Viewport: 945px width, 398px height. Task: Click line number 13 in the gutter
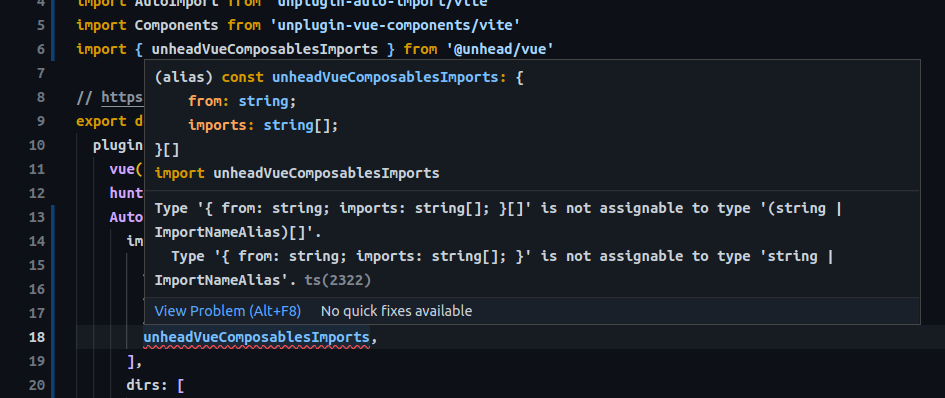[37, 217]
